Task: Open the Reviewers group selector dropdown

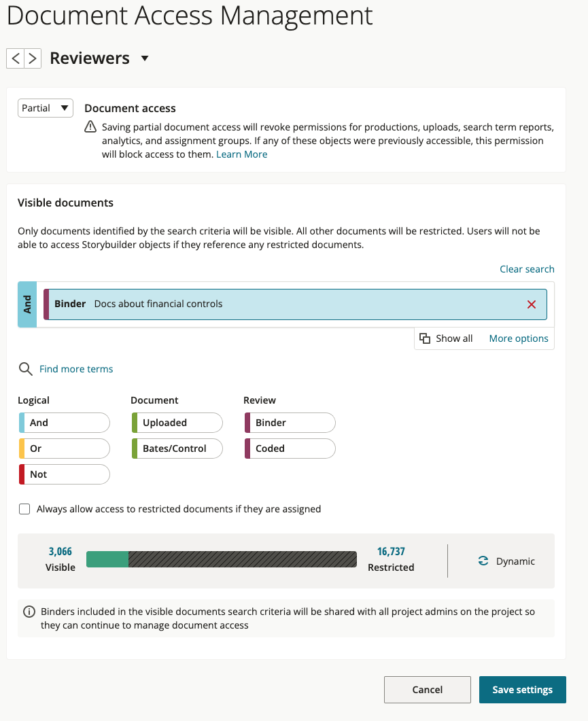Action: [x=144, y=58]
